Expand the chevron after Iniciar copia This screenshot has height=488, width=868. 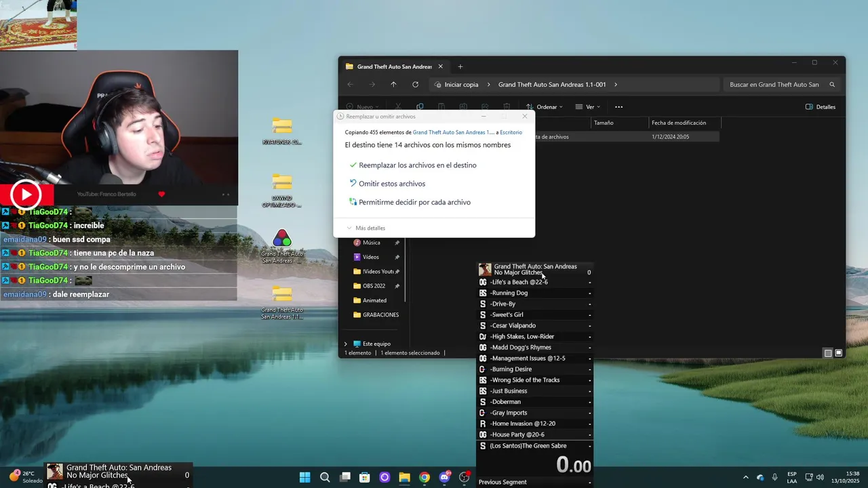[x=488, y=85]
